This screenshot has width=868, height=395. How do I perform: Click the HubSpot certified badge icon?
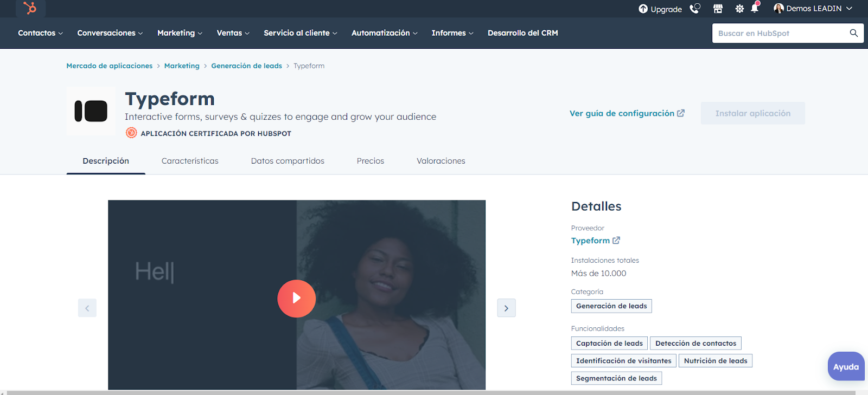point(131,133)
